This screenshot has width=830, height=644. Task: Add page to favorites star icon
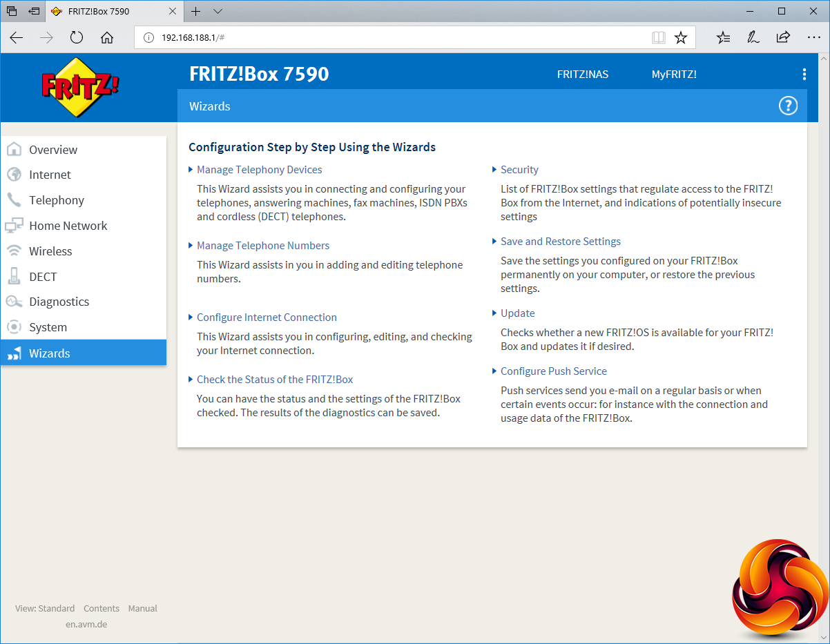click(681, 38)
